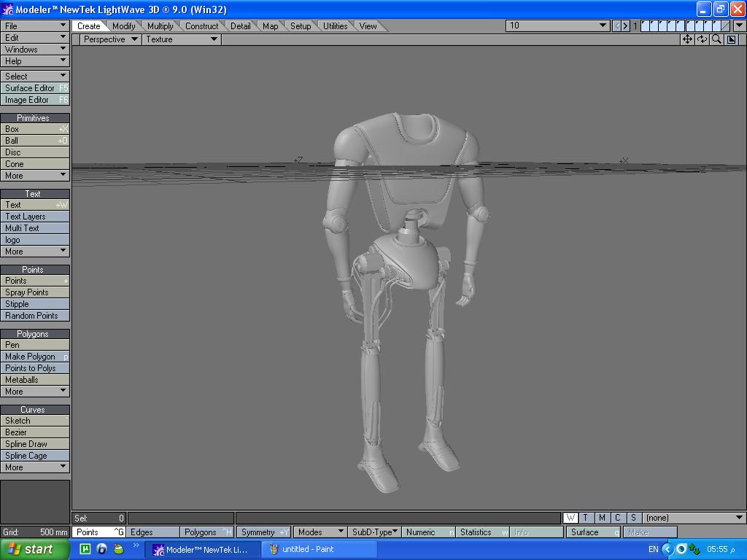747x560 pixels.
Task: Select the Make Polygon tool
Action: click(35, 357)
